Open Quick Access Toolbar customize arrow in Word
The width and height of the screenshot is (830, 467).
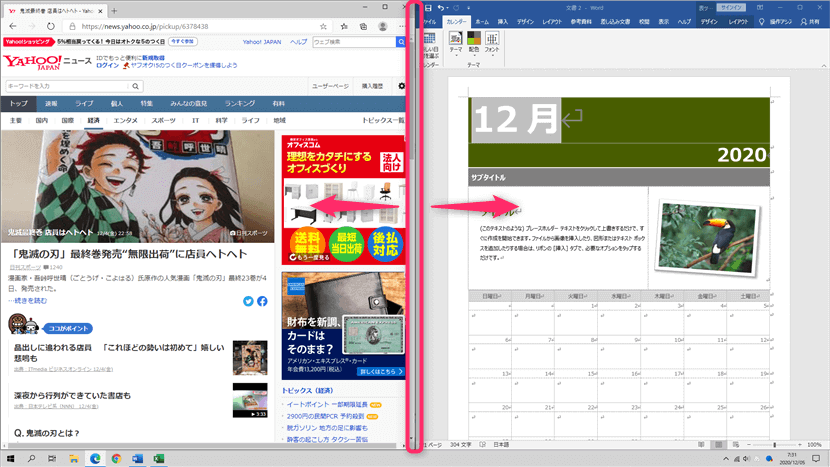coord(468,7)
